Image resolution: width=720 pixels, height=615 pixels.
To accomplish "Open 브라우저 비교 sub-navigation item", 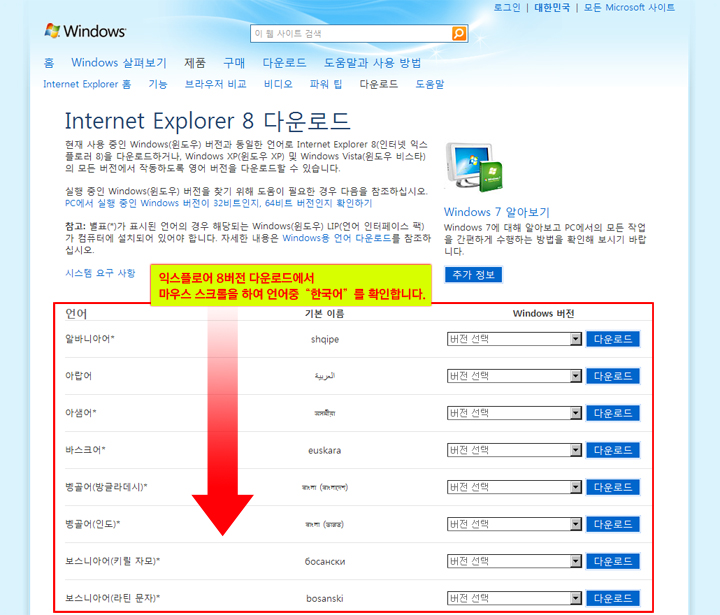I will click(x=215, y=84).
